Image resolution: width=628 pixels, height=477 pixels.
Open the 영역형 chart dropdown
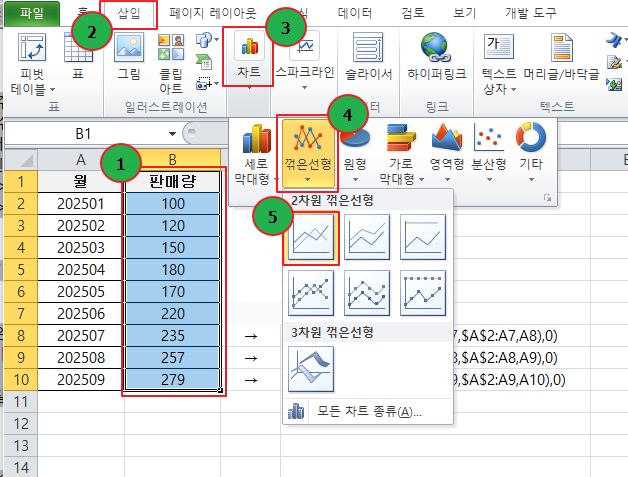[447, 154]
